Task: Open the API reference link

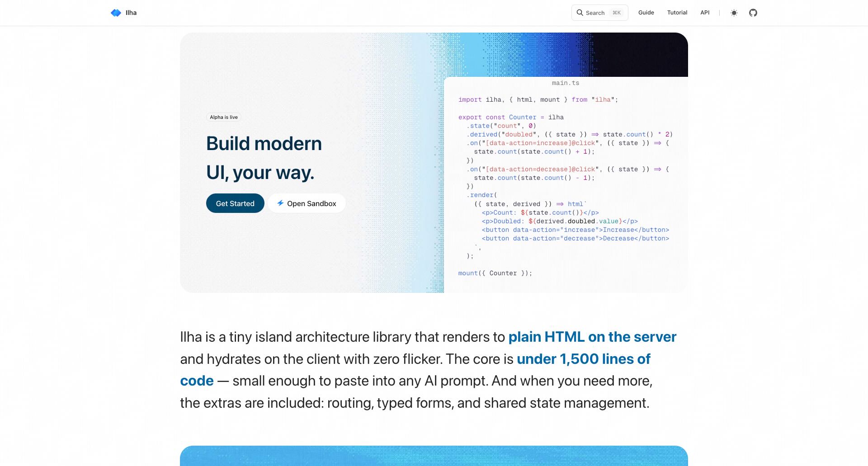Action: tap(705, 13)
